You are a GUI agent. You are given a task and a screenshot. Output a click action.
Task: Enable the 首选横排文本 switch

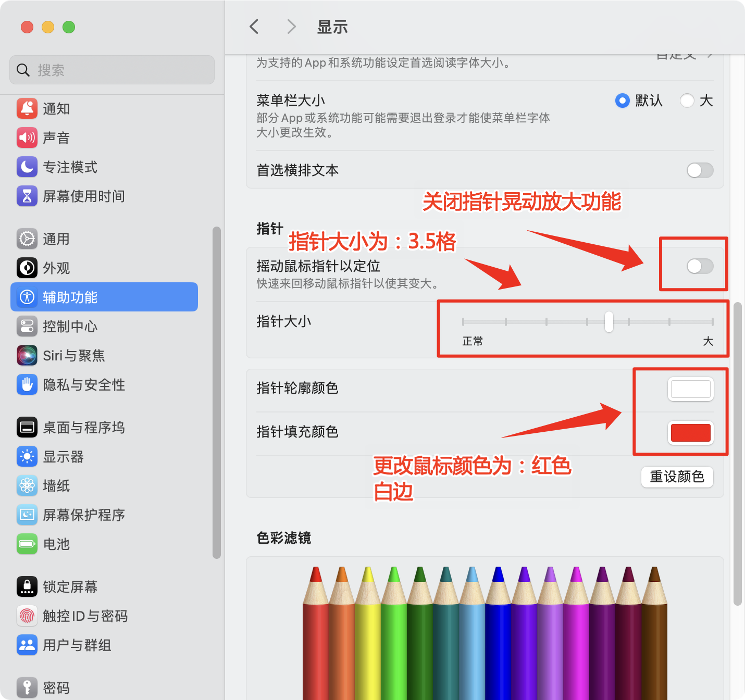pos(700,170)
